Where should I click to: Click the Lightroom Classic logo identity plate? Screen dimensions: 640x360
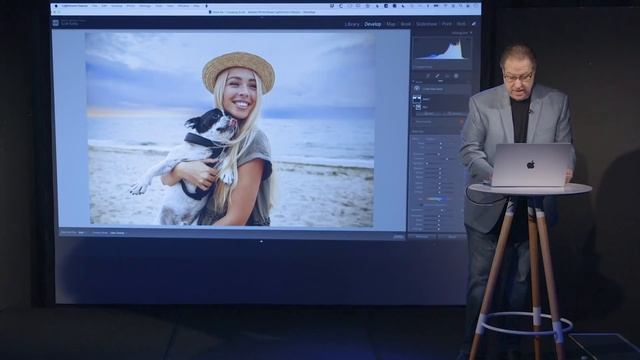(x=56, y=23)
